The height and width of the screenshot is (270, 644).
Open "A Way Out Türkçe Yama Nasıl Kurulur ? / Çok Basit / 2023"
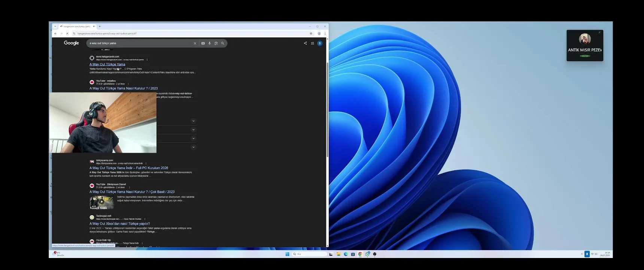coord(132,192)
